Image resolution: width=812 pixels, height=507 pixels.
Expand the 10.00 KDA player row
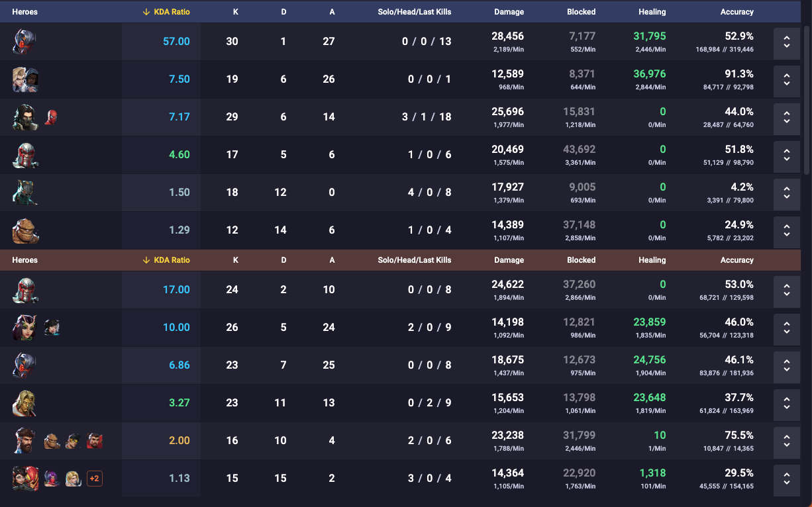point(786,328)
